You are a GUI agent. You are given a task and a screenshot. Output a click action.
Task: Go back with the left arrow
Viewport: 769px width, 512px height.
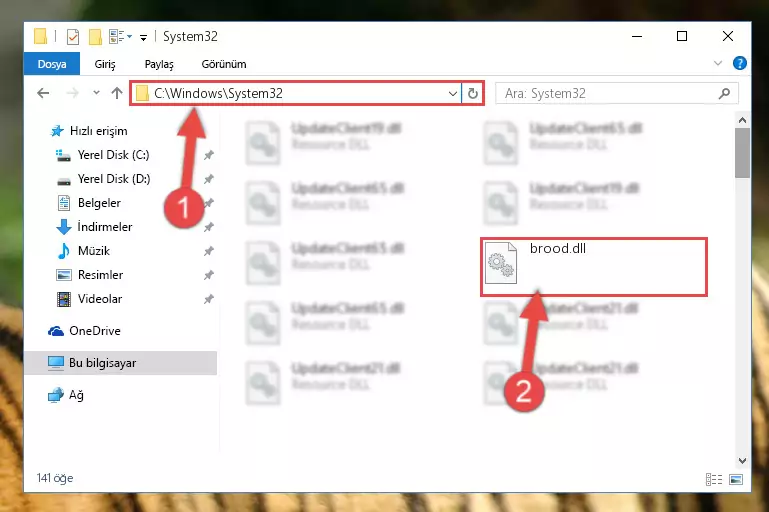[43, 93]
